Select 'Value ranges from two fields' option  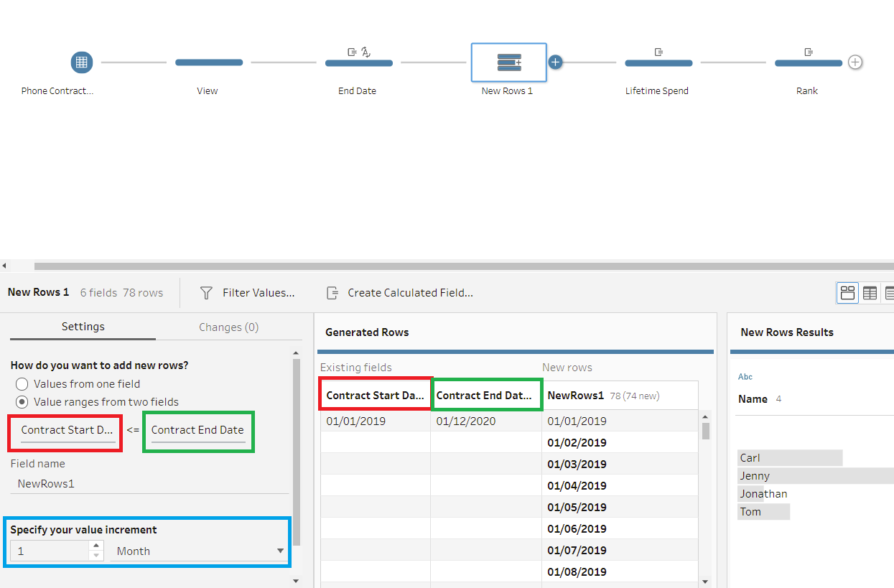point(22,402)
